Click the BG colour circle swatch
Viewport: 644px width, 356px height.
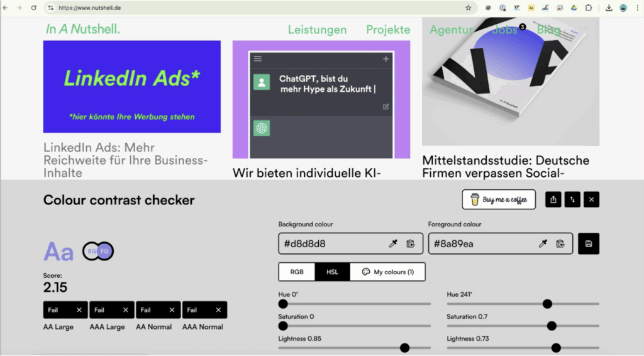tap(91, 251)
